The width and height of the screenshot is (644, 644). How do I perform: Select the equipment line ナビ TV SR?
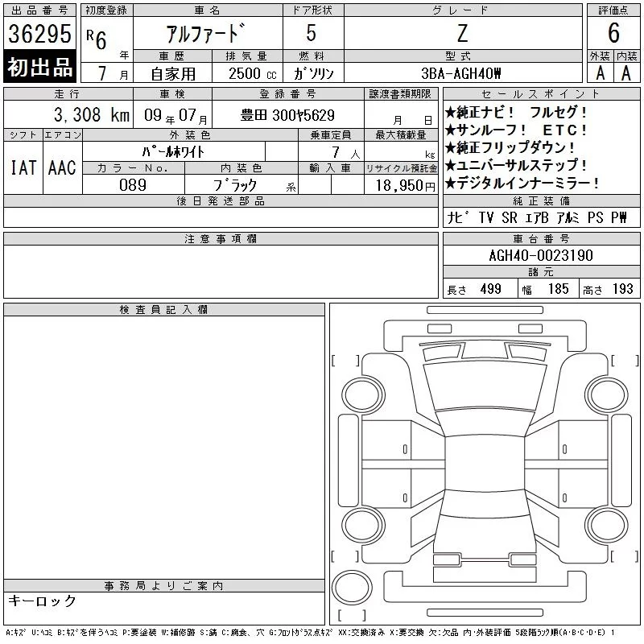(536, 217)
